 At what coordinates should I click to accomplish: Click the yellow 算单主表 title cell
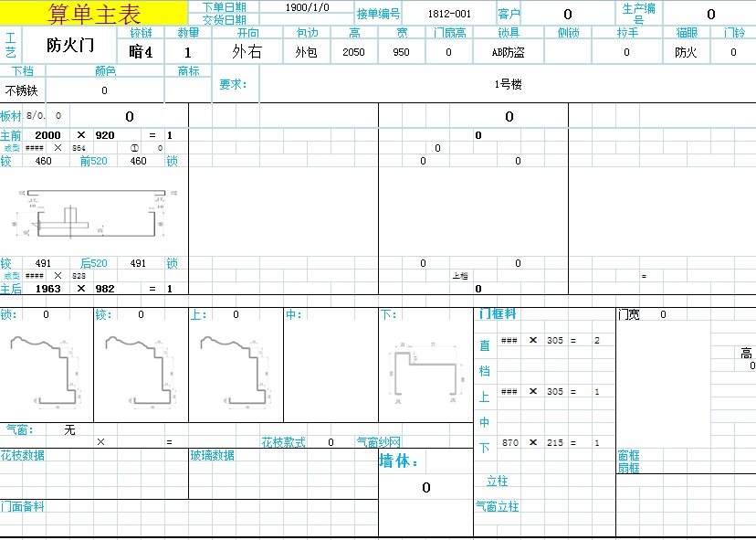click(94, 13)
